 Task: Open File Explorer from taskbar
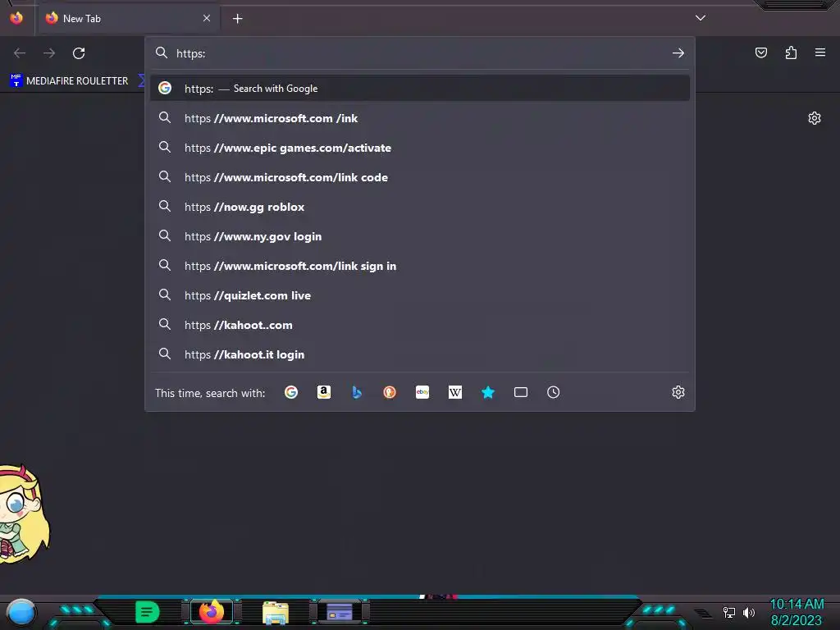click(276, 612)
